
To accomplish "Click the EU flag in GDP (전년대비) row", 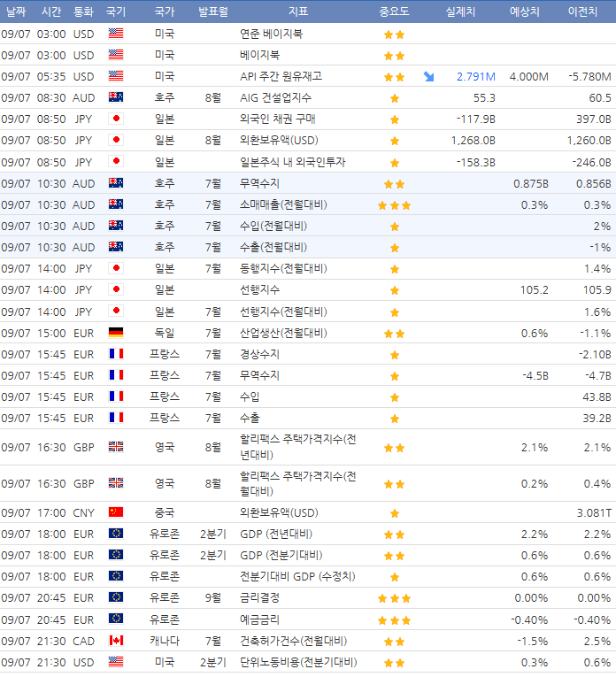I will [116, 534].
